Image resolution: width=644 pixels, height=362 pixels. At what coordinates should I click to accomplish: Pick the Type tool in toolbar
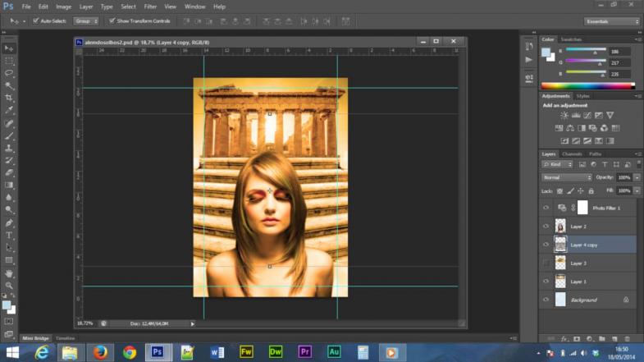(9, 235)
